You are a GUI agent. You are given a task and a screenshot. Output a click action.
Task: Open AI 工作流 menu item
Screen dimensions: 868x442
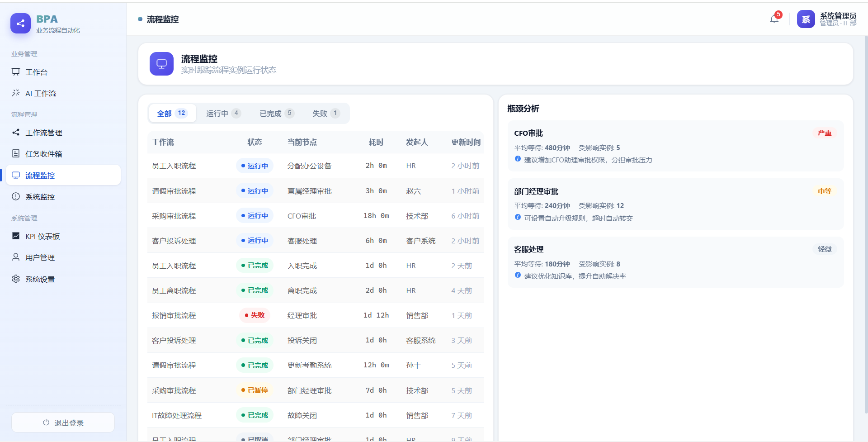click(63, 93)
